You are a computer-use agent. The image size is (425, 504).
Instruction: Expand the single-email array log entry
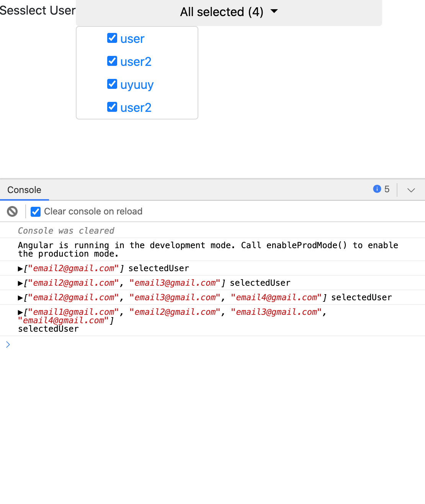20,269
